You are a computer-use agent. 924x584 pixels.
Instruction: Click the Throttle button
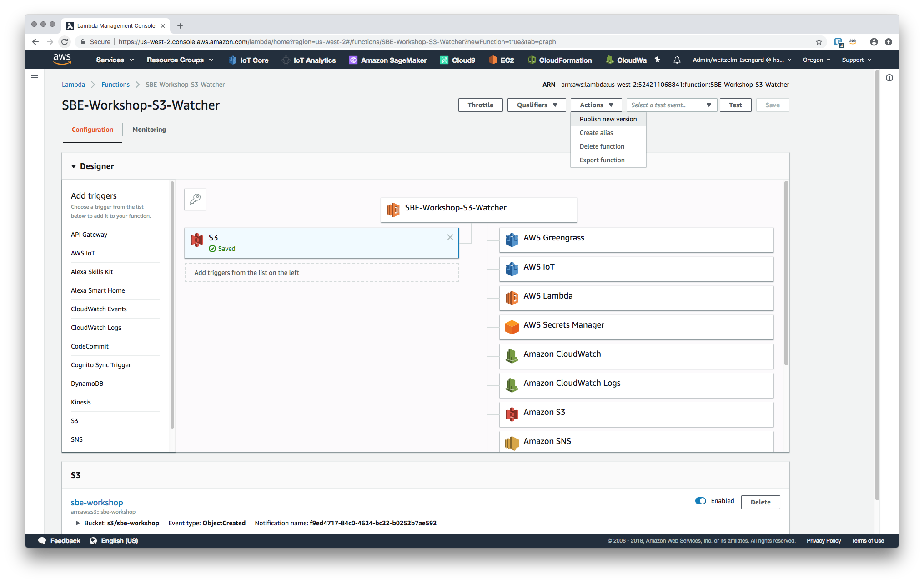480,105
